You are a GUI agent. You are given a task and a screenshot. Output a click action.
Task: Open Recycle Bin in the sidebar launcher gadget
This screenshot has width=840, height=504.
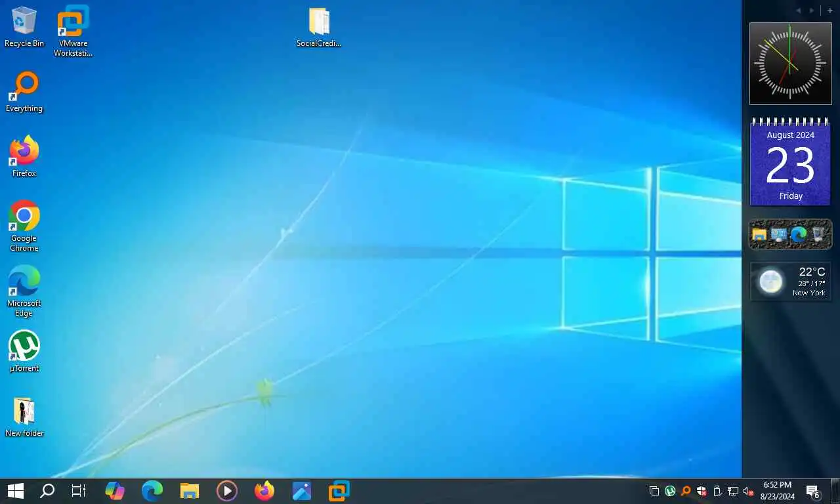818,234
